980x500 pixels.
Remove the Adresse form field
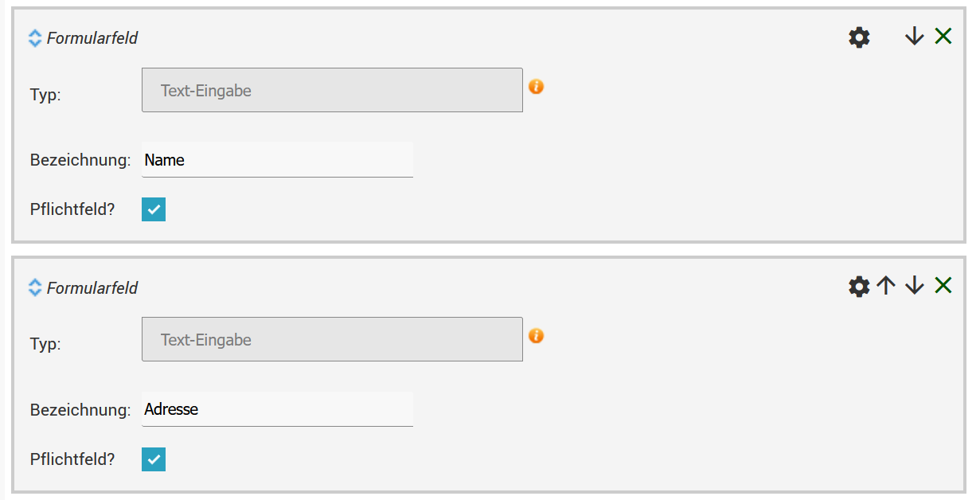(943, 285)
